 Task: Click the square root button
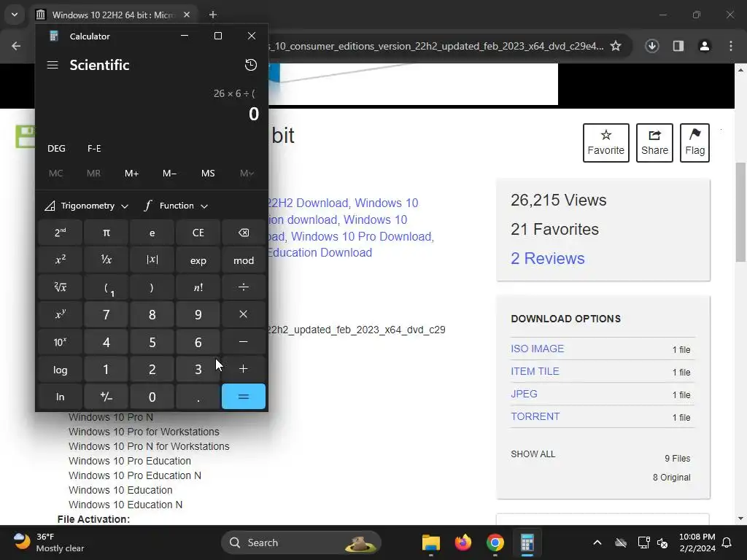pos(60,287)
